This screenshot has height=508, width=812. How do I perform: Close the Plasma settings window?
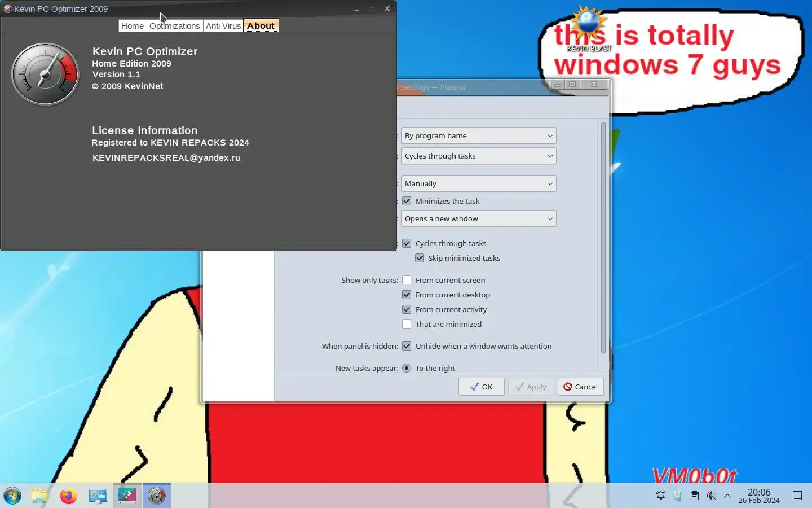pos(594,84)
